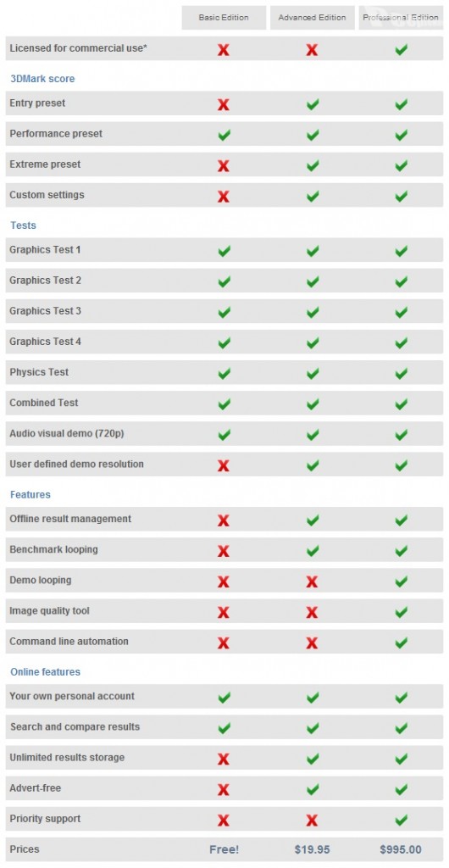This screenshot has width=449, height=868.
Task: Click the Physics Test row label
Action: [x=39, y=372]
